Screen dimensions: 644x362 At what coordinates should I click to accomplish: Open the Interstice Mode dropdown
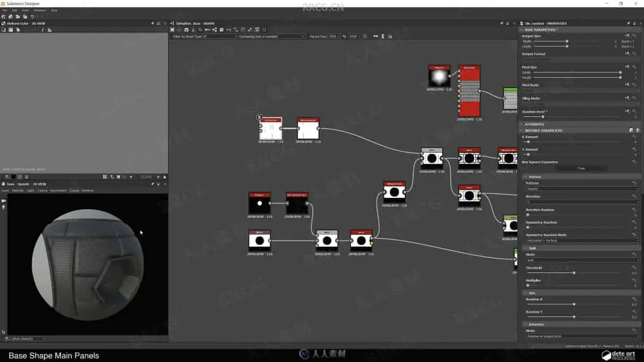(x=583, y=336)
